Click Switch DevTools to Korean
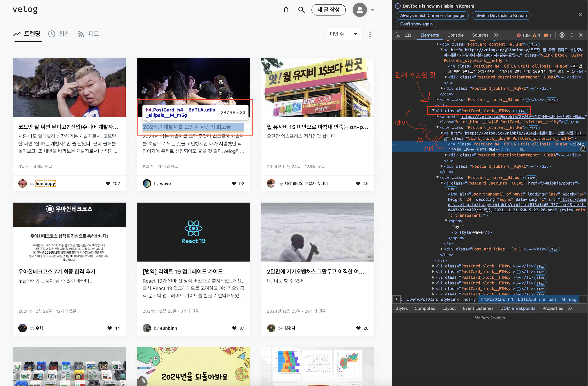 501,15
